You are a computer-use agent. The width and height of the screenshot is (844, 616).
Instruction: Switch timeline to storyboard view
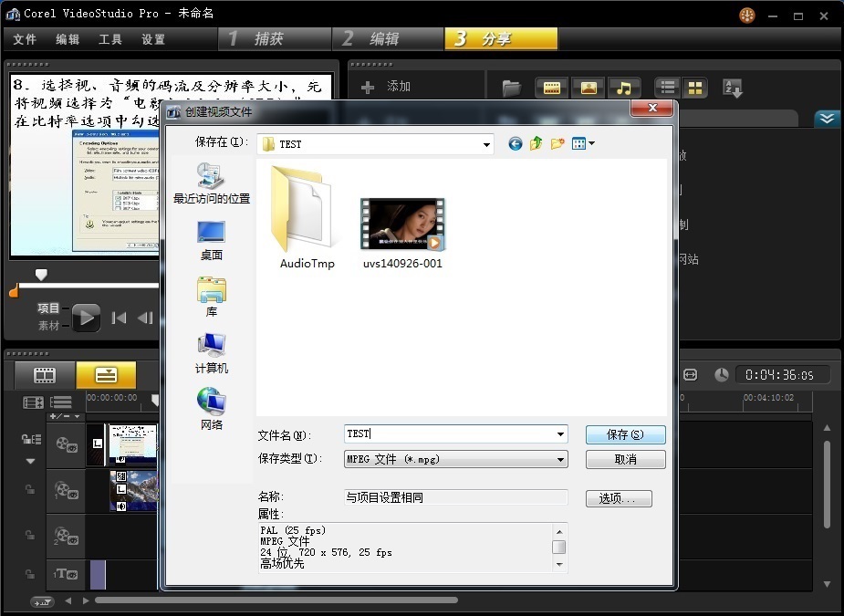click(45, 374)
